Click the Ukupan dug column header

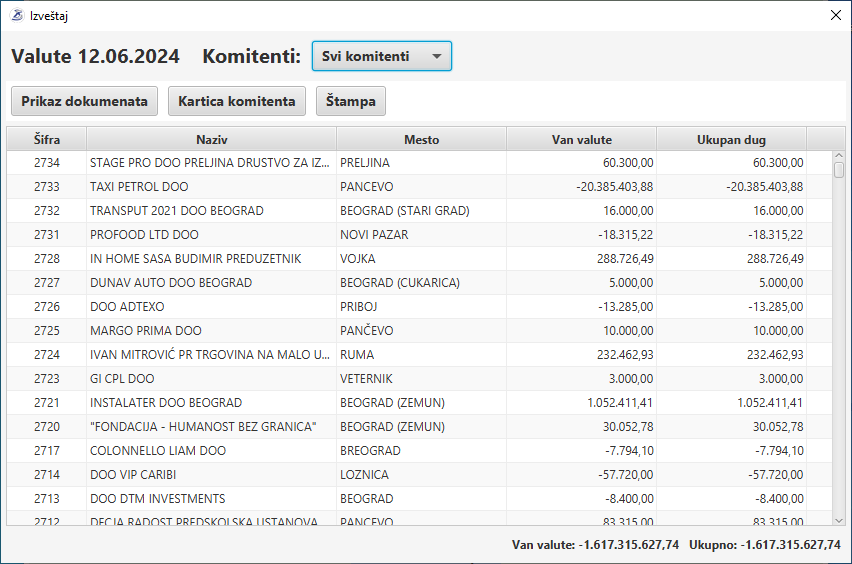[731, 139]
